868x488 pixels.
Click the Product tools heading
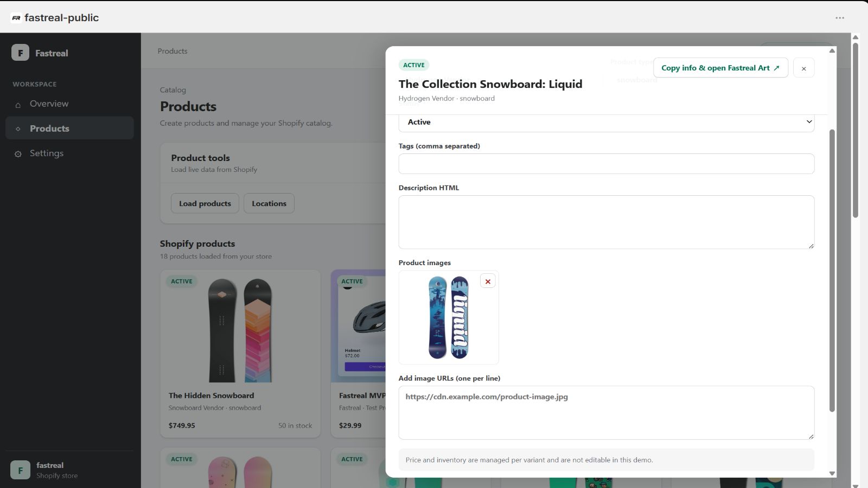201,158
